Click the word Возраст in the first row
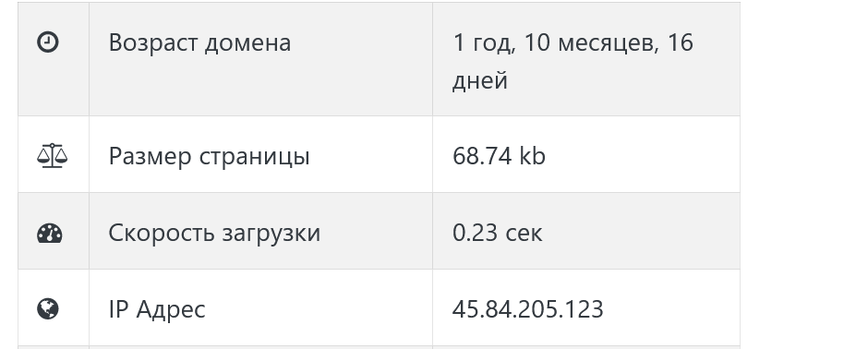868x349 pixels. click(153, 43)
